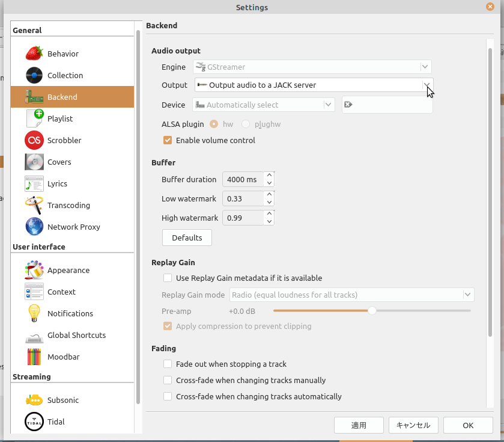
Task: Open the audio Output dropdown
Action: point(427,85)
